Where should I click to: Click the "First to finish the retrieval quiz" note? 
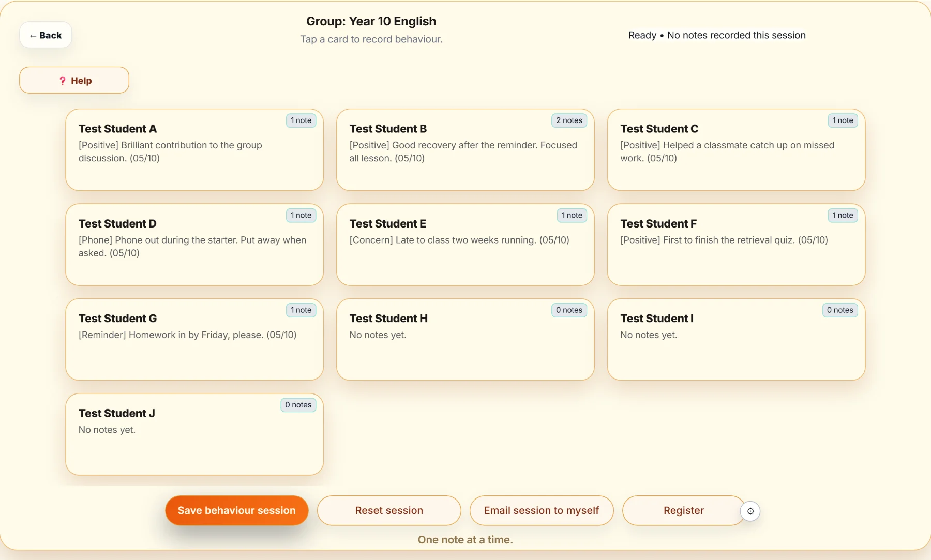pyautogui.click(x=724, y=240)
